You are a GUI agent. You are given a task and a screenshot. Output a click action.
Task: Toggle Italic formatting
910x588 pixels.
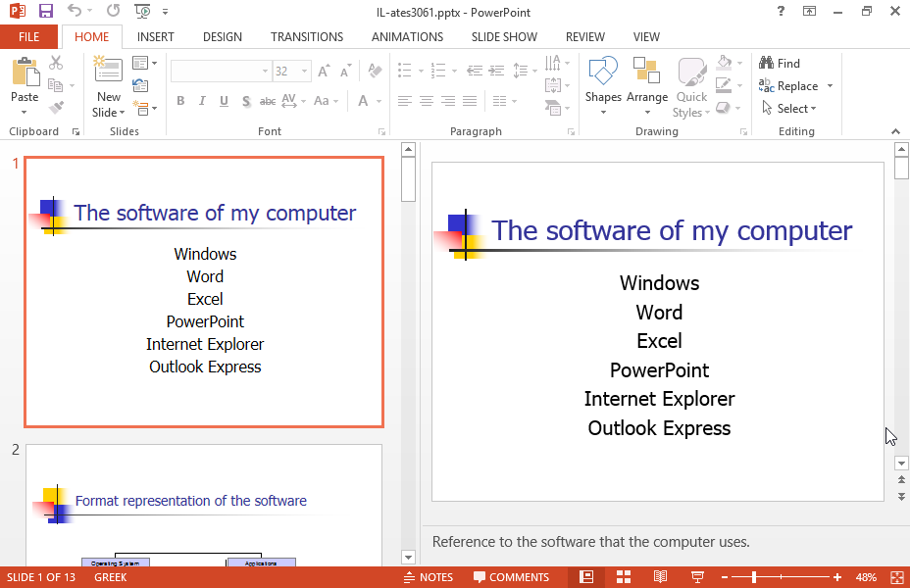tap(202, 101)
